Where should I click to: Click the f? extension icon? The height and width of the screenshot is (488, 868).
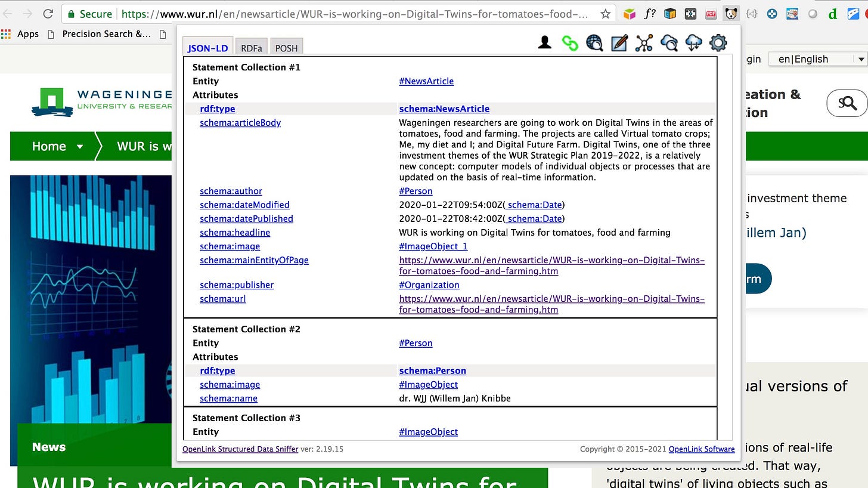click(x=650, y=14)
